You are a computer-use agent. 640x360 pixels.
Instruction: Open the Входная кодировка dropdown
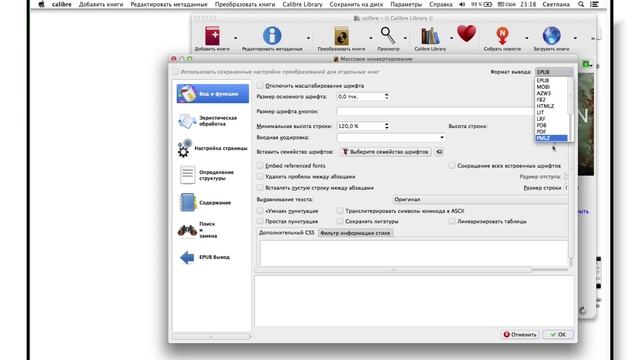(391, 138)
